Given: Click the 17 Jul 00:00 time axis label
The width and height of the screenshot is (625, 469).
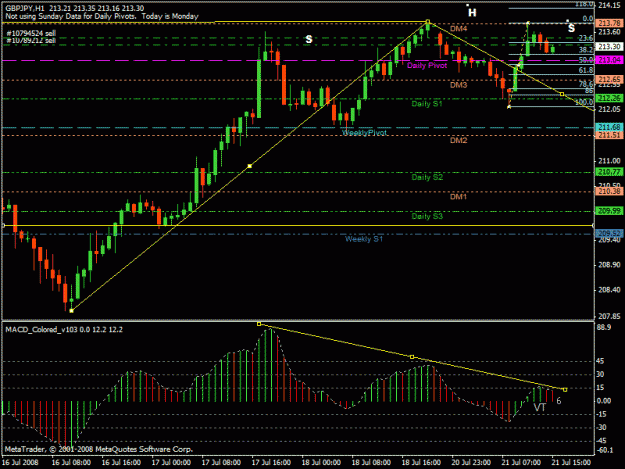Looking at the screenshot, I should (x=171, y=462).
